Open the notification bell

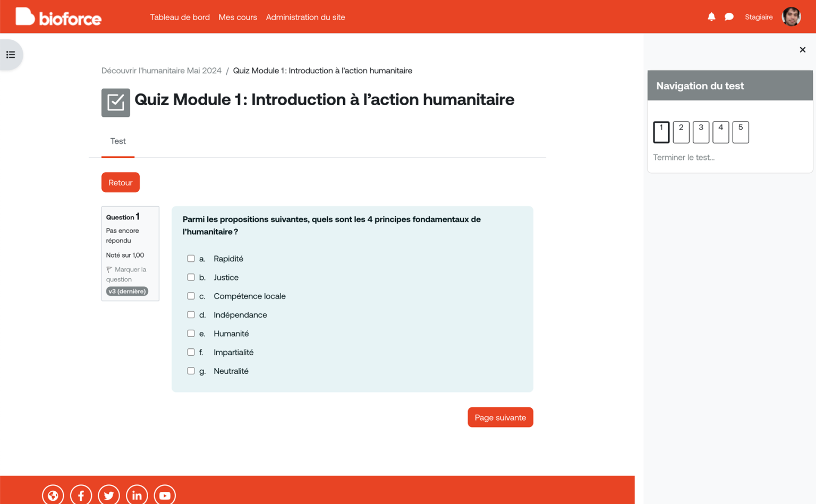click(711, 16)
